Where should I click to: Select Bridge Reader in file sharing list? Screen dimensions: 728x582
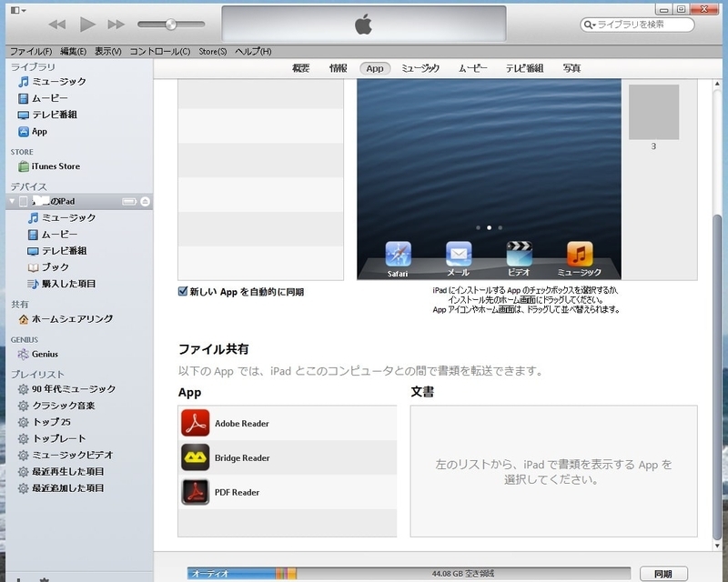click(x=288, y=457)
